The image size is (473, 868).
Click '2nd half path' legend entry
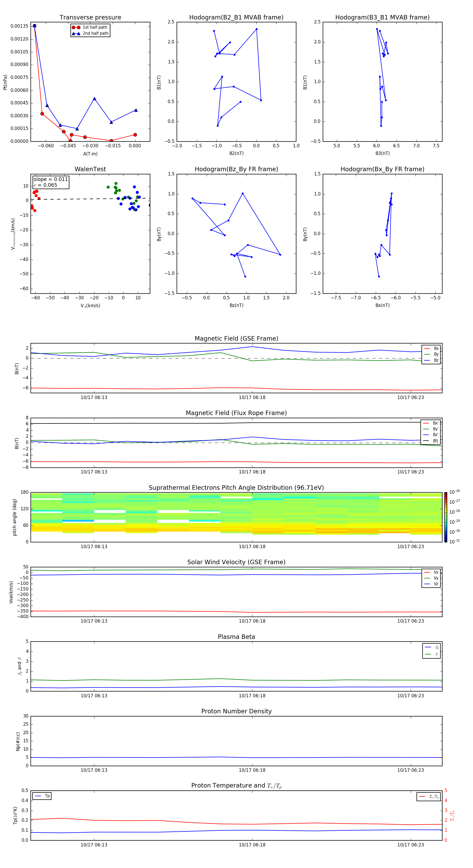point(90,33)
